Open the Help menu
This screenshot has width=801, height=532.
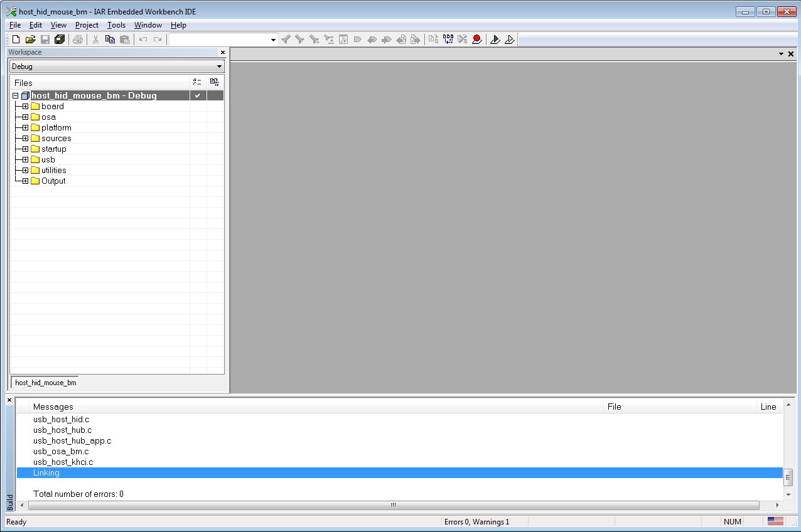178,25
